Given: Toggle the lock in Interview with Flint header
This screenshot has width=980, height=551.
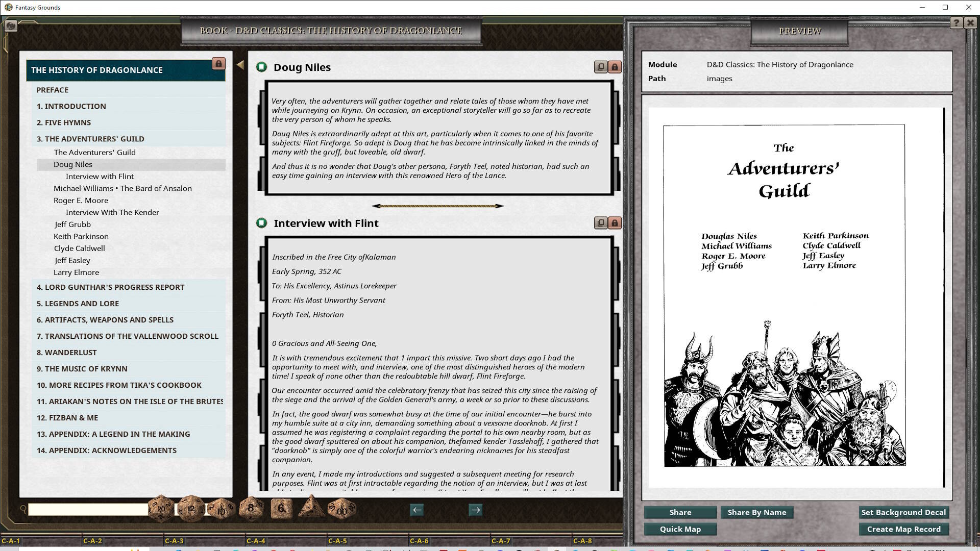Looking at the screenshot, I should [615, 223].
